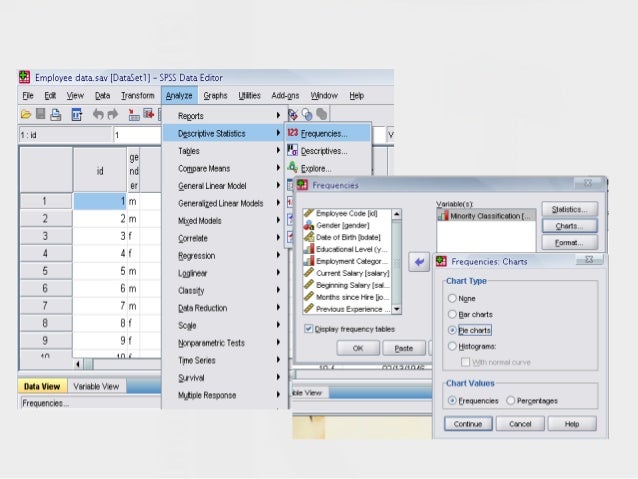Toggle Display frequency tables checkbox
Image resolution: width=638 pixels, height=479 pixels.
[x=308, y=328]
